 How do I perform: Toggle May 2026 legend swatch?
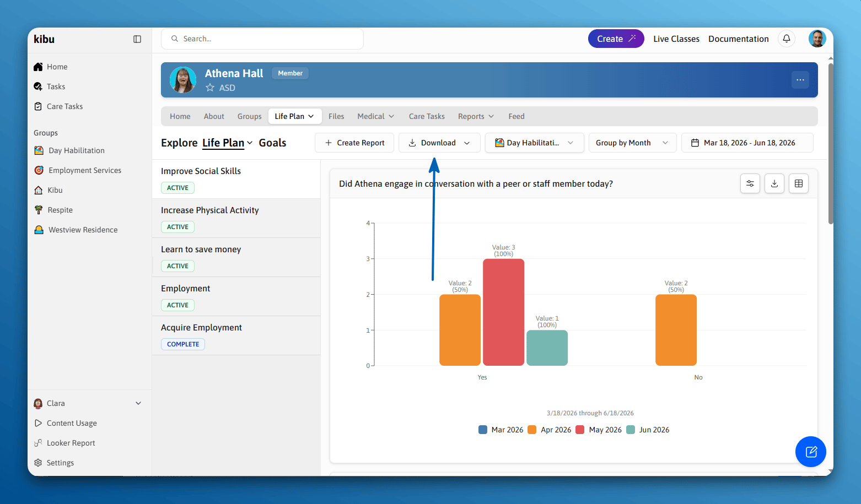point(580,430)
